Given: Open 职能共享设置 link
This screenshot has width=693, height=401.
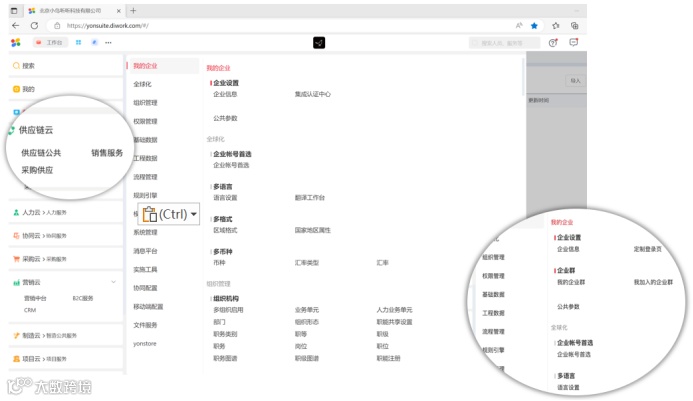Looking at the screenshot, I should pos(394,322).
